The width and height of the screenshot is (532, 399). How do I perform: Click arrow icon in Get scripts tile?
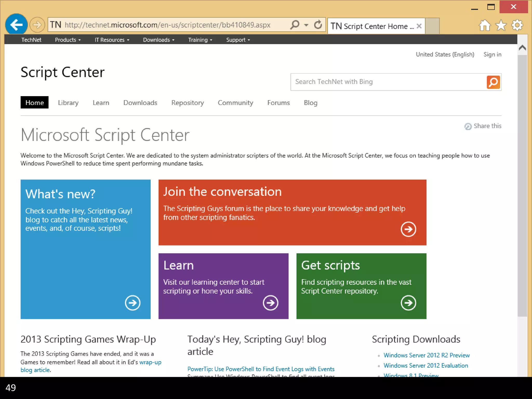point(408,303)
